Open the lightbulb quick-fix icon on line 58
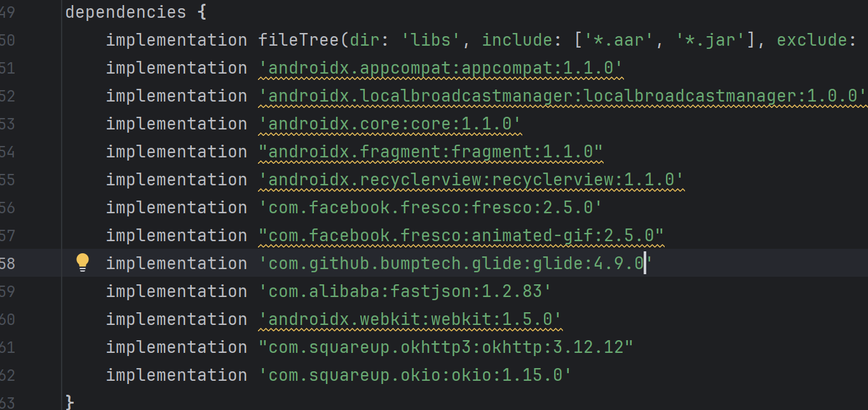The height and width of the screenshot is (410, 868). (x=83, y=263)
